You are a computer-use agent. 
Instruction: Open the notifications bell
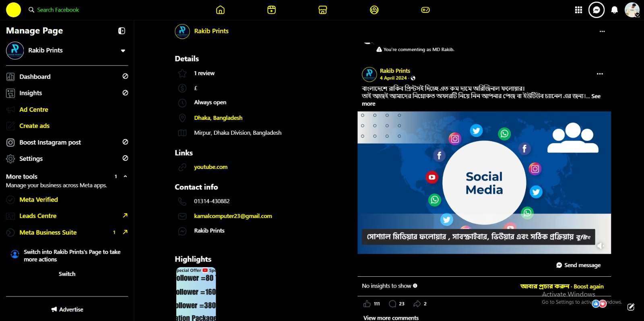pos(614,10)
